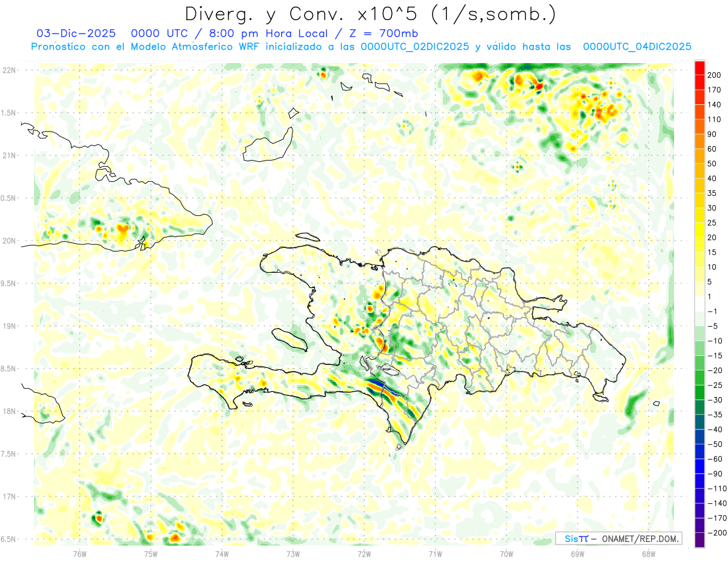Click the colorbar value -90
This screenshot has height=562, width=728.
[716, 474]
